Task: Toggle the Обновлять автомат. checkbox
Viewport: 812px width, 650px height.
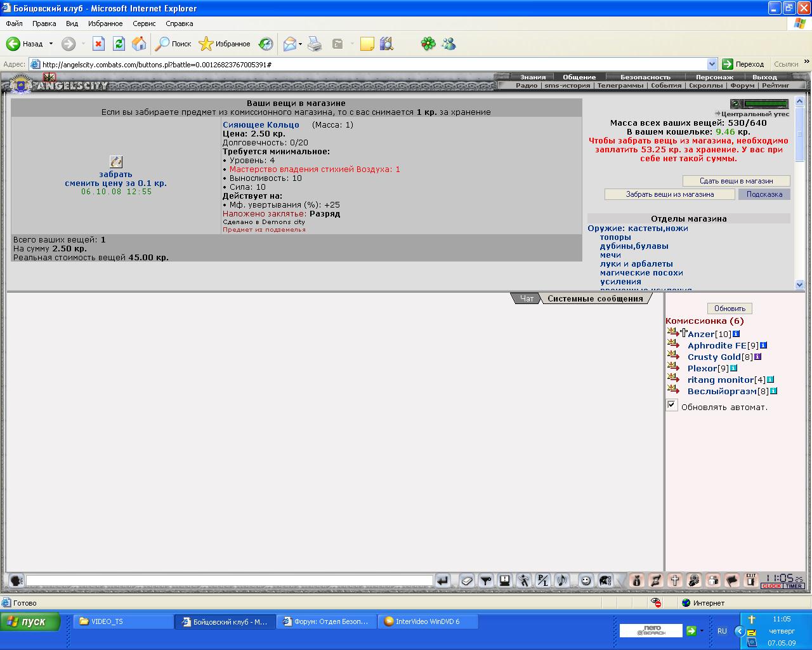Action: click(672, 405)
